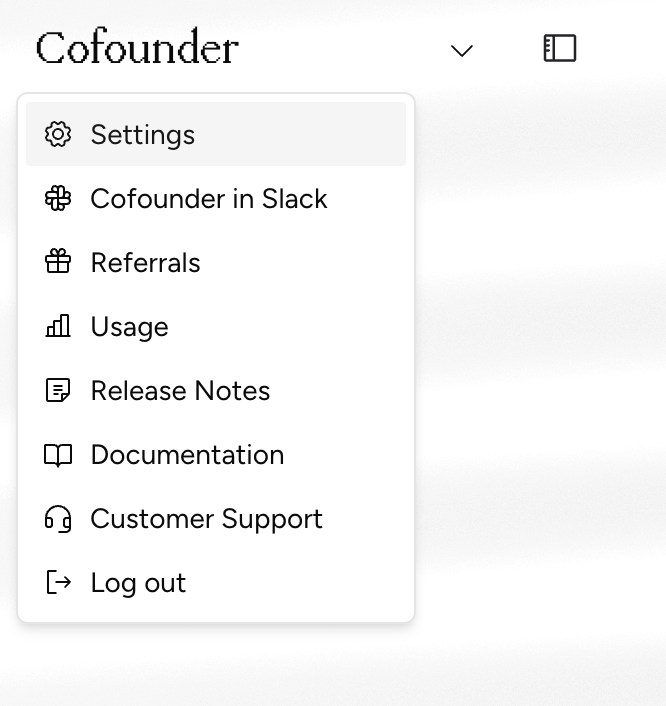This screenshot has height=706, width=666.
Task: Click the note icon for Release Notes
Action: pyautogui.click(x=59, y=391)
